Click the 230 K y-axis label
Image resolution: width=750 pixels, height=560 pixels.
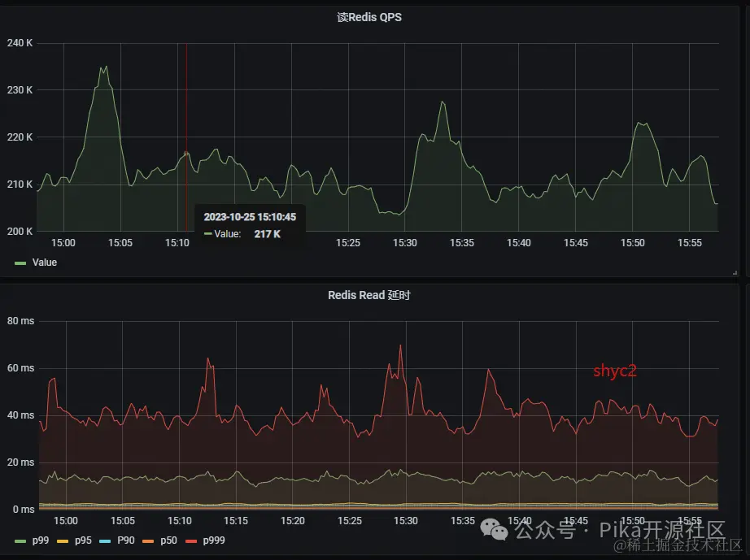pyautogui.click(x=20, y=90)
